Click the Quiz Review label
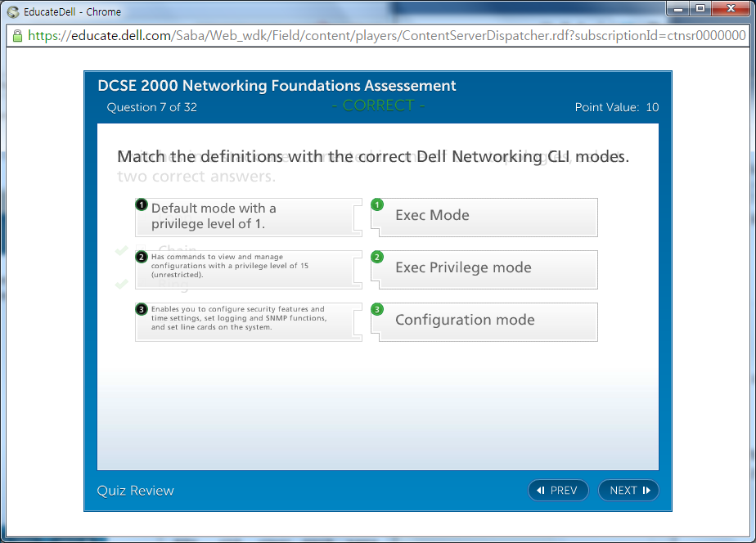Viewport: 756px width, 543px height. (x=136, y=491)
